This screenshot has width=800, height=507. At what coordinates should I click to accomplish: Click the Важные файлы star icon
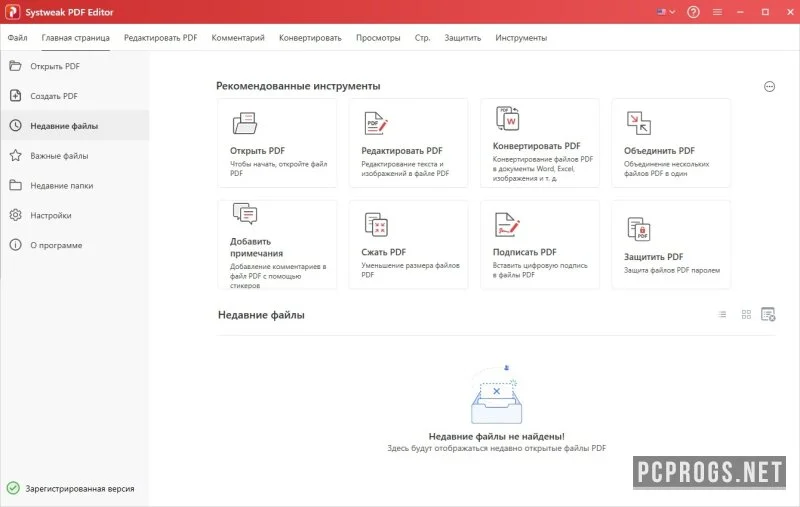pos(15,155)
